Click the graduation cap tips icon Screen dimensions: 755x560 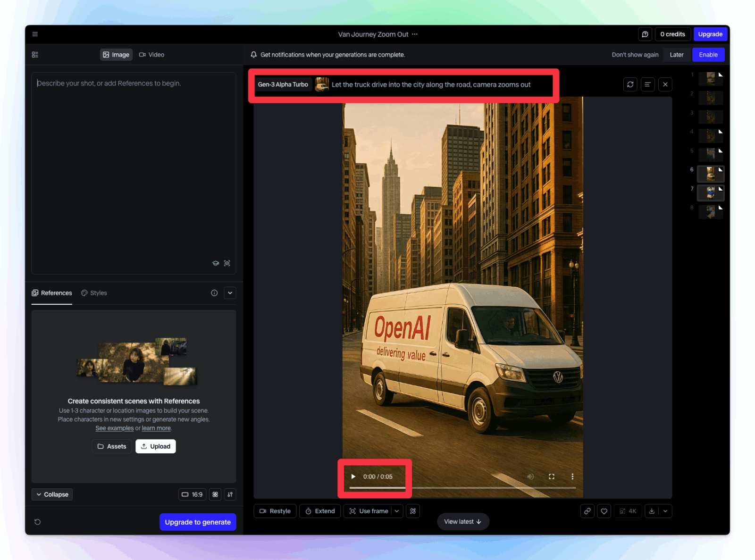[216, 263]
